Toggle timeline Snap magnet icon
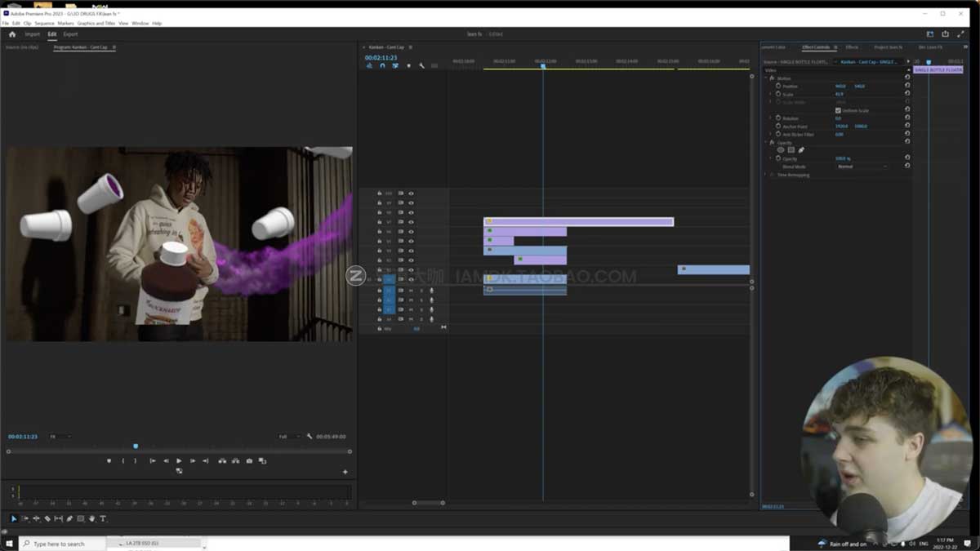The width and height of the screenshot is (980, 551). tap(382, 65)
